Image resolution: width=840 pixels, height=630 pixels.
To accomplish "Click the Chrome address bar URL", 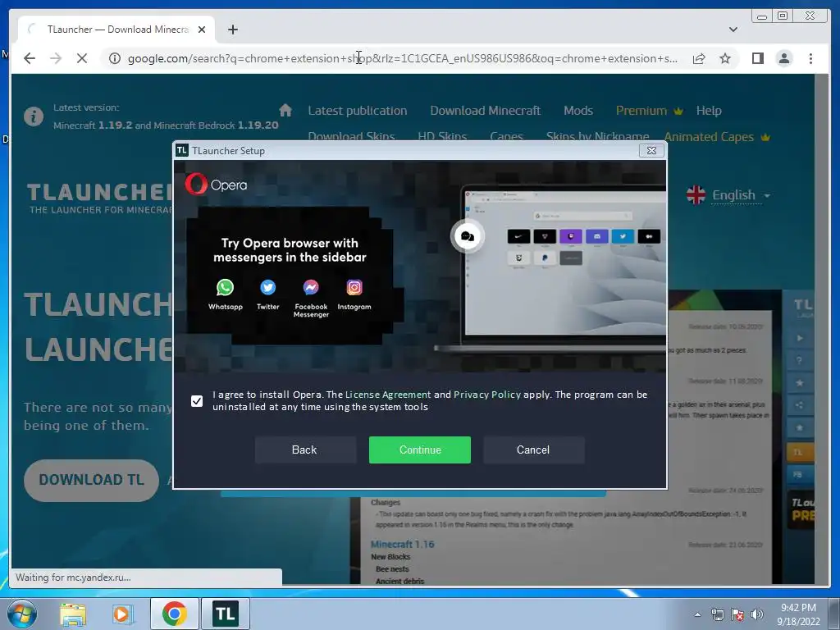I will tap(402, 58).
